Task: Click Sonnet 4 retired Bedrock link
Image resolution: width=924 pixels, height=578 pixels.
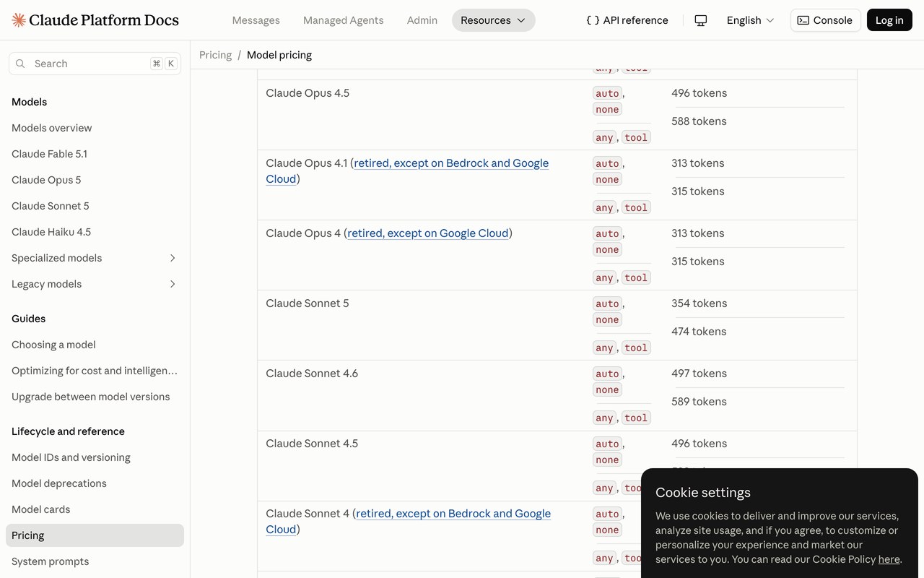Action: click(453, 514)
